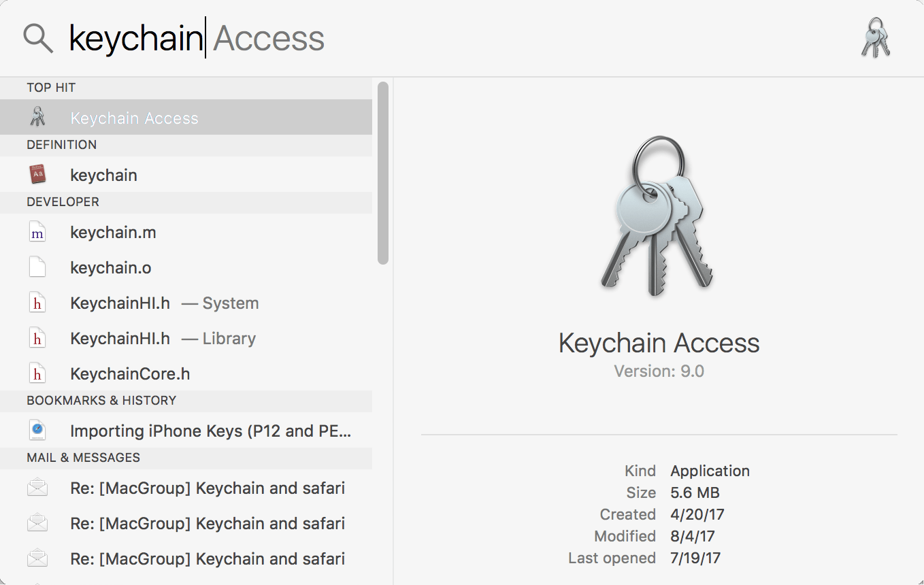Open the KeychainCore.h developer result
The image size is (924, 585).
pyautogui.click(x=130, y=373)
